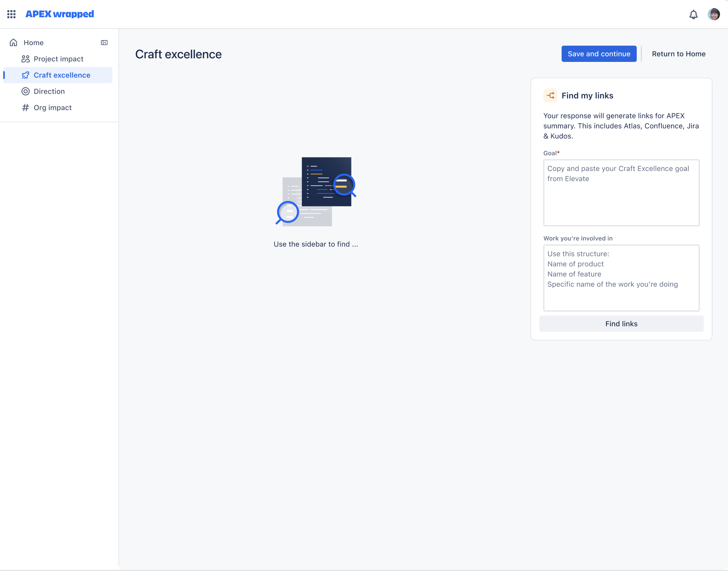
Task: Focus the Work you're involved in field
Action: pos(621,278)
